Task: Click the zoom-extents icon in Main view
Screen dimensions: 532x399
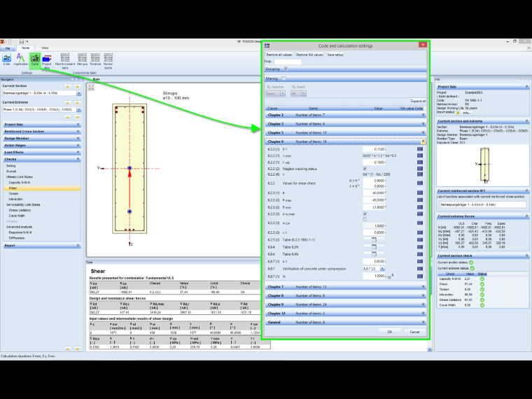Action: pos(91,87)
